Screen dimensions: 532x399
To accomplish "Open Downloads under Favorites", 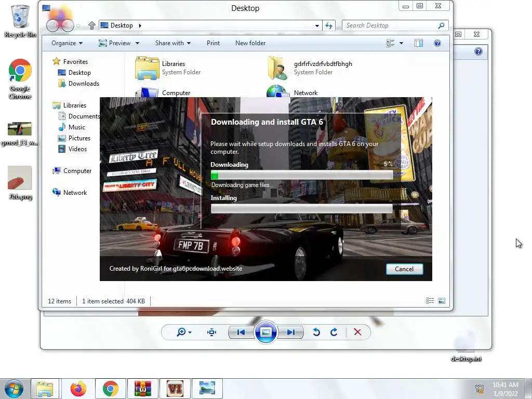I will click(79, 84).
